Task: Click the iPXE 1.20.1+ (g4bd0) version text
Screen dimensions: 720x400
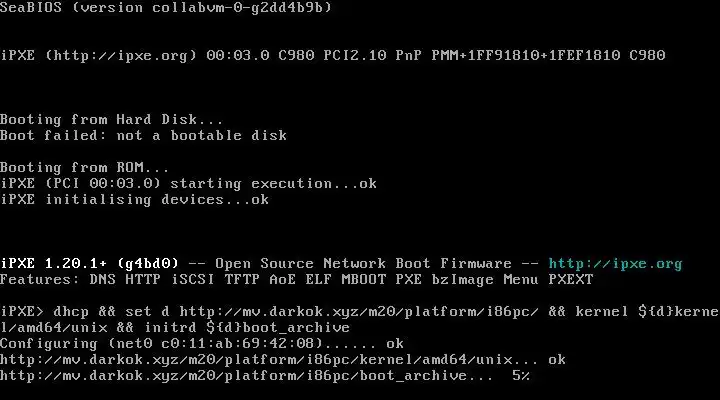Action: pyautogui.click(x=89, y=264)
